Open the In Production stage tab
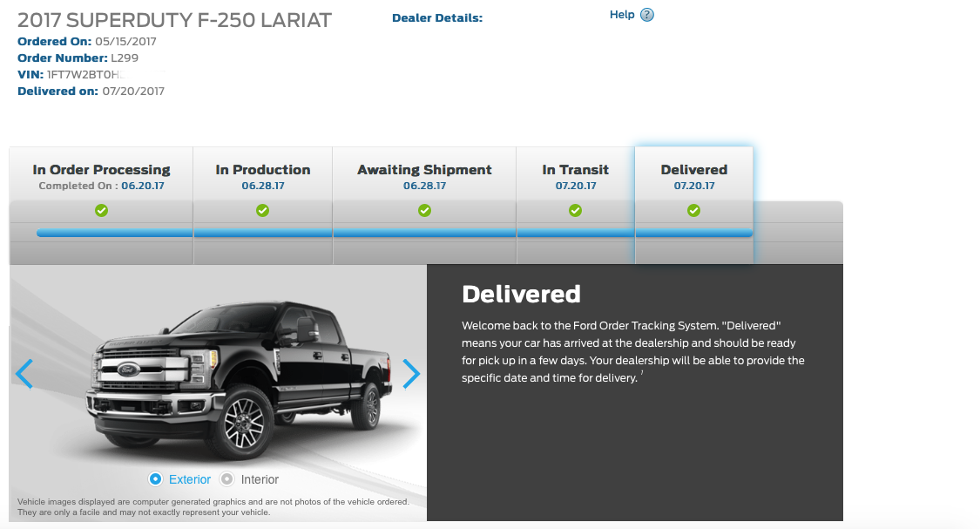Image resolution: width=980 pixels, height=529 pixels. click(262, 205)
